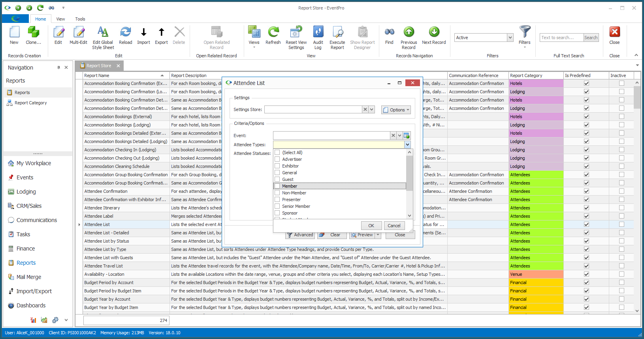The width and height of the screenshot is (644, 339).
Task: Check the (Select All) attendee type
Action: pos(277,153)
